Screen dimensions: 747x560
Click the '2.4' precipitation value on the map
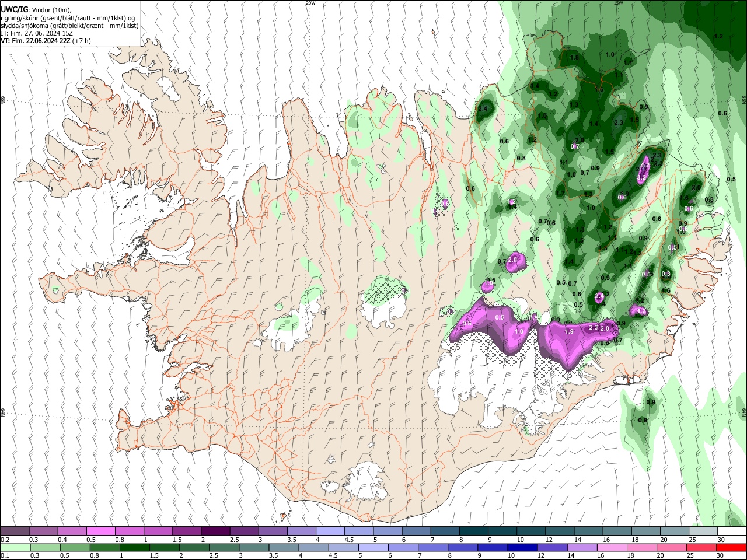pos(483,109)
